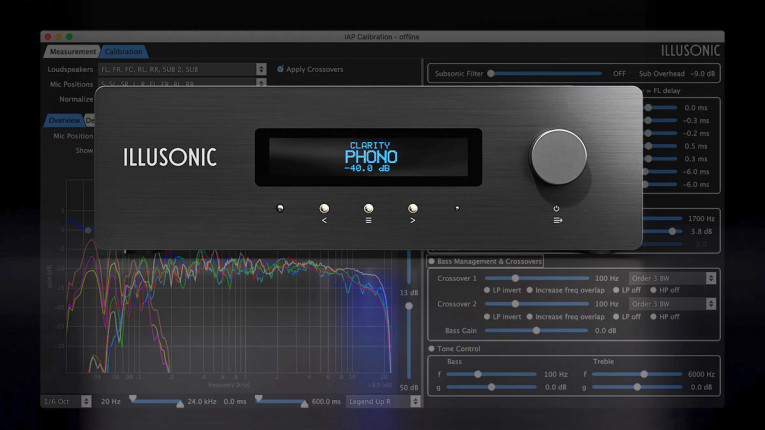Click the Bass Gain slider handle
Viewport: 765px width, 430px height.
click(x=536, y=330)
